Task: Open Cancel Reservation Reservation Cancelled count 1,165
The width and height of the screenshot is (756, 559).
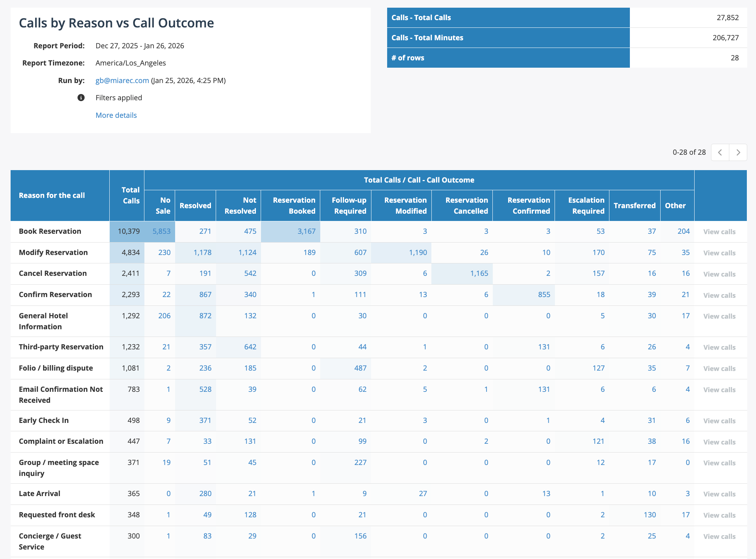Action: (x=479, y=273)
